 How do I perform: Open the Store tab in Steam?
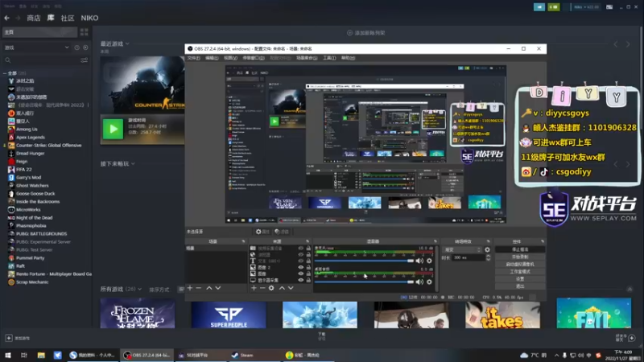(x=34, y=18)
